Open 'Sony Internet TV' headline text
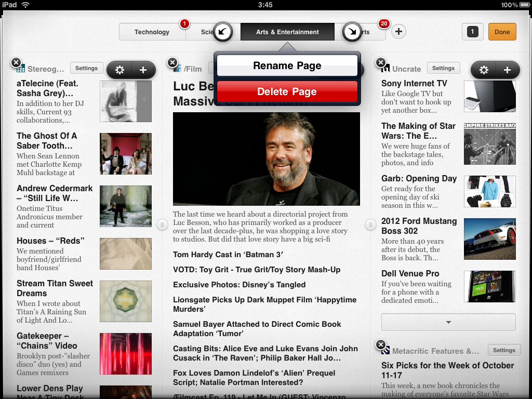 click(414, 84)
